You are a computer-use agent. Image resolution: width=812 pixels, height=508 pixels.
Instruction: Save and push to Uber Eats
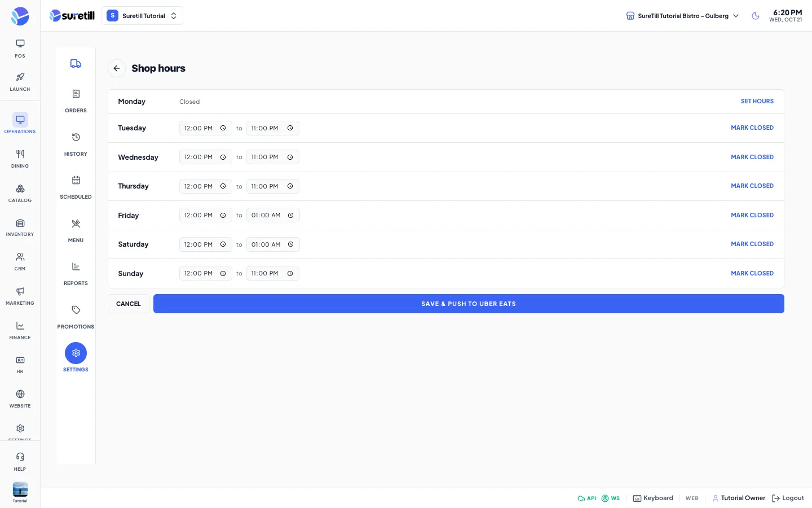(469, 304)
